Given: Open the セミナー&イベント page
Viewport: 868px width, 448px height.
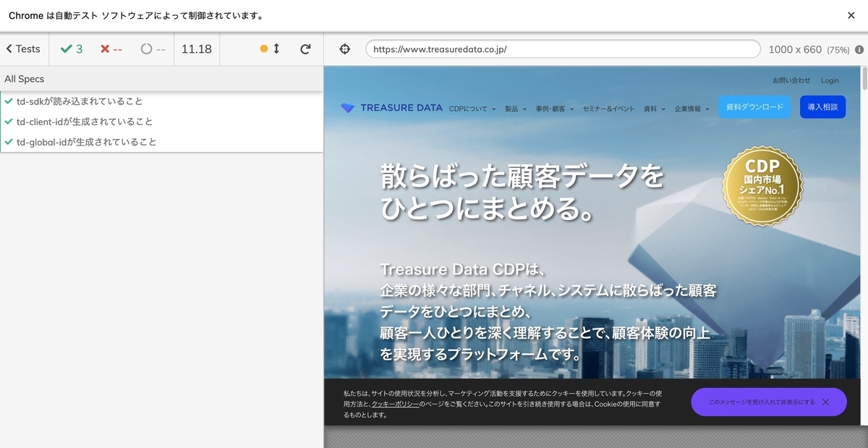Looking at the screenshot, I should (608, 109).
